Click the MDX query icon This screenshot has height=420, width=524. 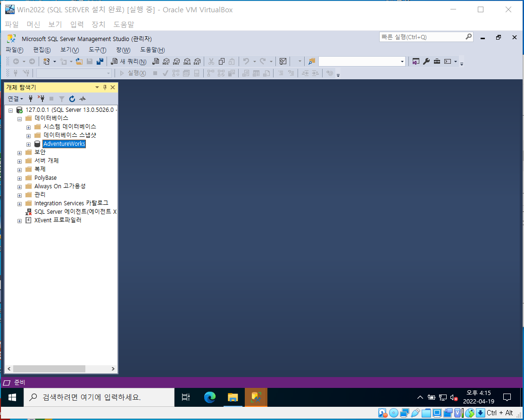click(x=166, y=61)
